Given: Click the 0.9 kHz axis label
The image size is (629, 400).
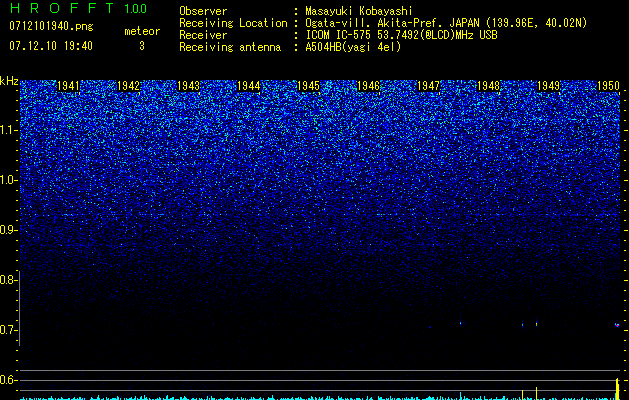Looking at the screenshot, I should point(8,230).
